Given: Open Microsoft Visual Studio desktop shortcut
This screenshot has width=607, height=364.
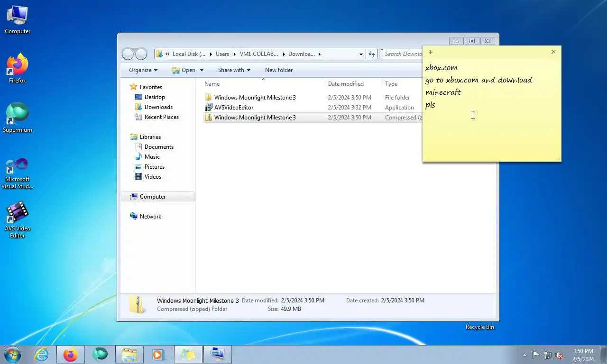Looking at the screenshot, I should [x=18, y=173].
